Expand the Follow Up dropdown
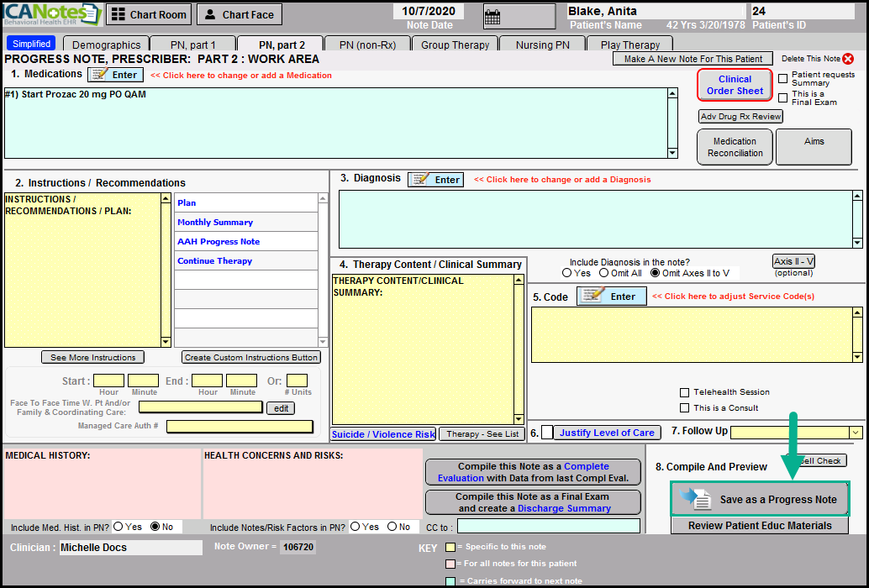The height and width of the screenshot is (588, 869). pos(856,432)
